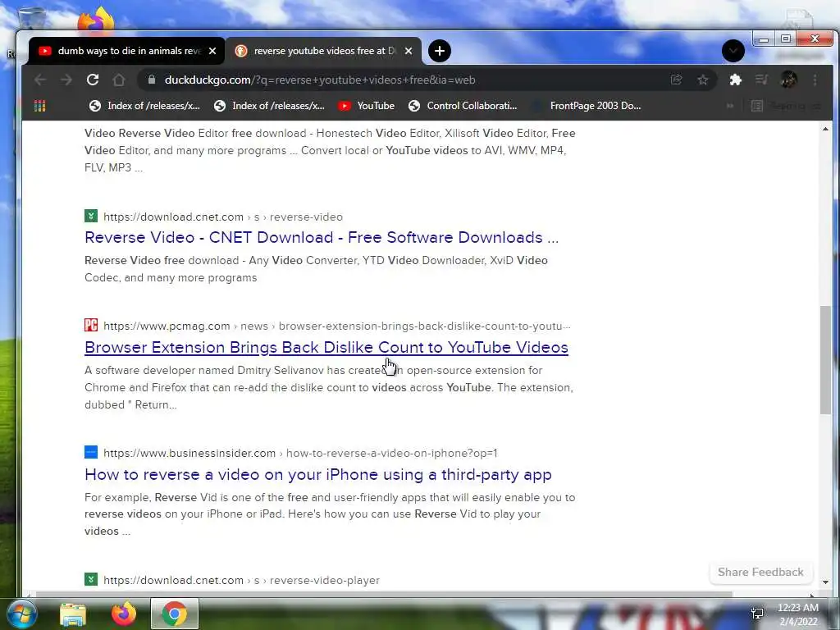Go to the browser home page

click(119, 80)
